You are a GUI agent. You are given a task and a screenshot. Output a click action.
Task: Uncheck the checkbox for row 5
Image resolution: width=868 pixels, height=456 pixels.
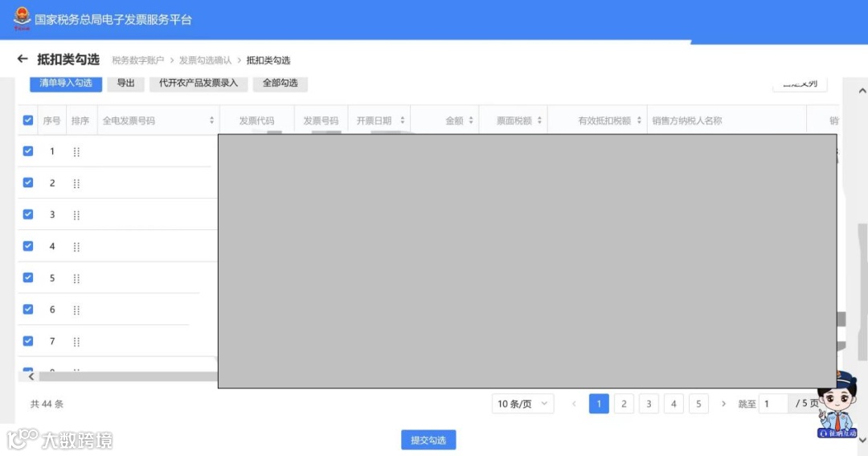[28, 277]
